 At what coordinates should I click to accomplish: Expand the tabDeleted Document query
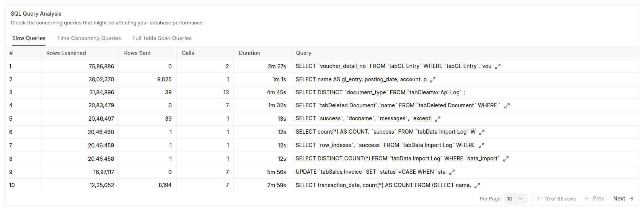click(507, 106)
